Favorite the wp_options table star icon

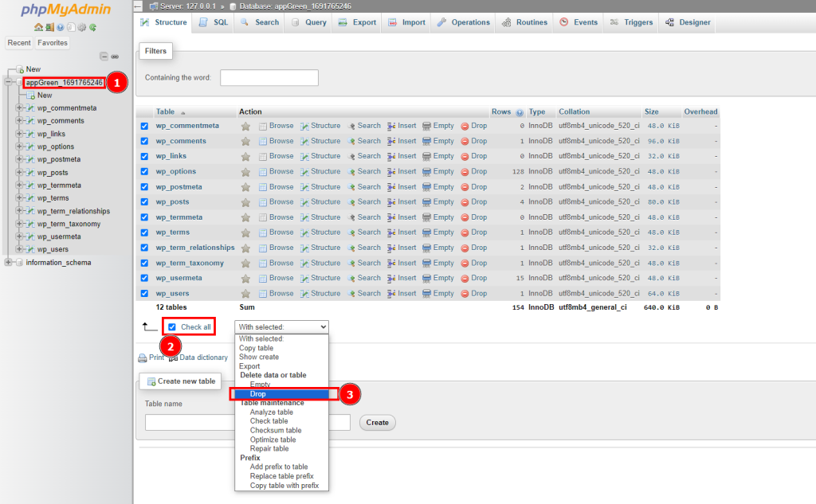pos(245,172)
